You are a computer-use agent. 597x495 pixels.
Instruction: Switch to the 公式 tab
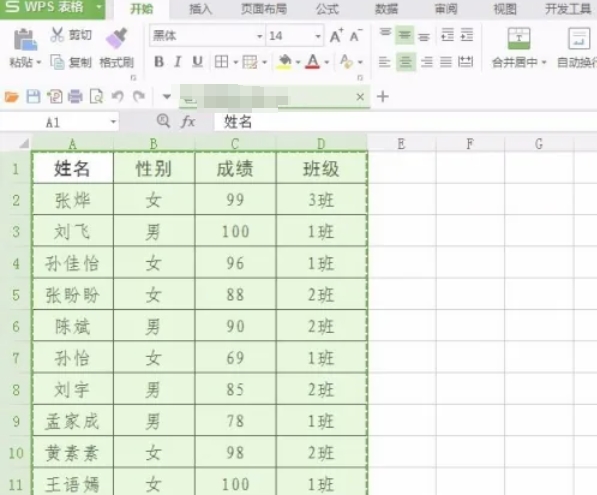click(327, 9)
